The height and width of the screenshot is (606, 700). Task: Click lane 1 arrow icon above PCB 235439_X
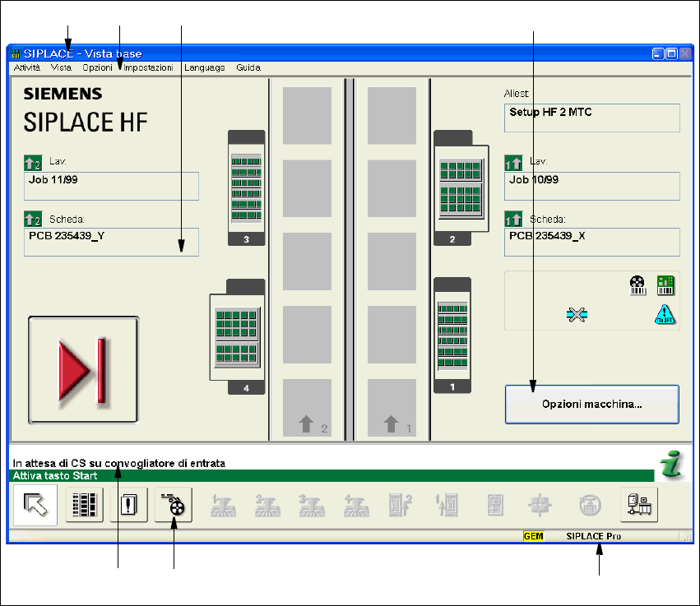[513, 219]
